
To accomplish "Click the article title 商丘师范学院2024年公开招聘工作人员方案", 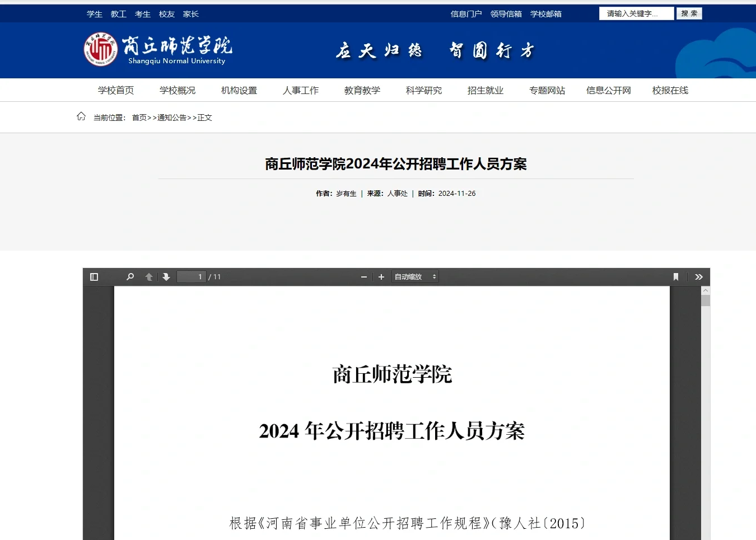I will pos(396,164).
